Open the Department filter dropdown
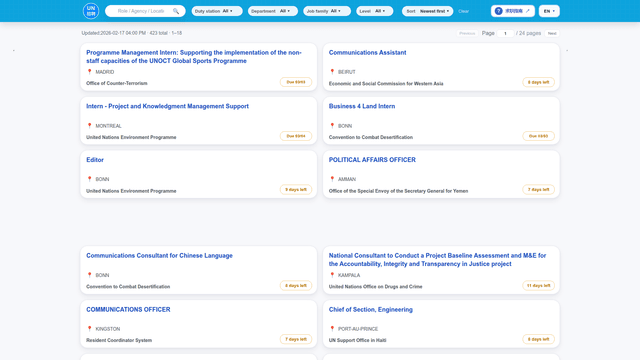 point(273,11)
